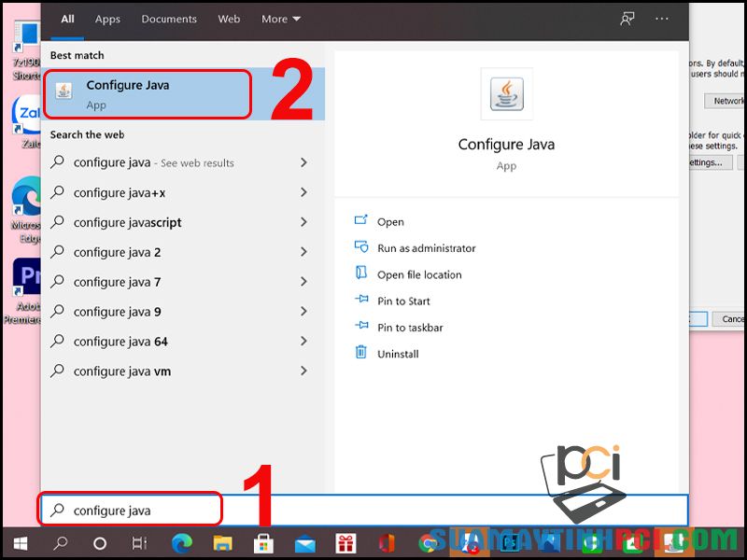The width and height of the screenshot is (747, 560).
Task: Open Microsoft Store from the taskbar
Action: 264,541
